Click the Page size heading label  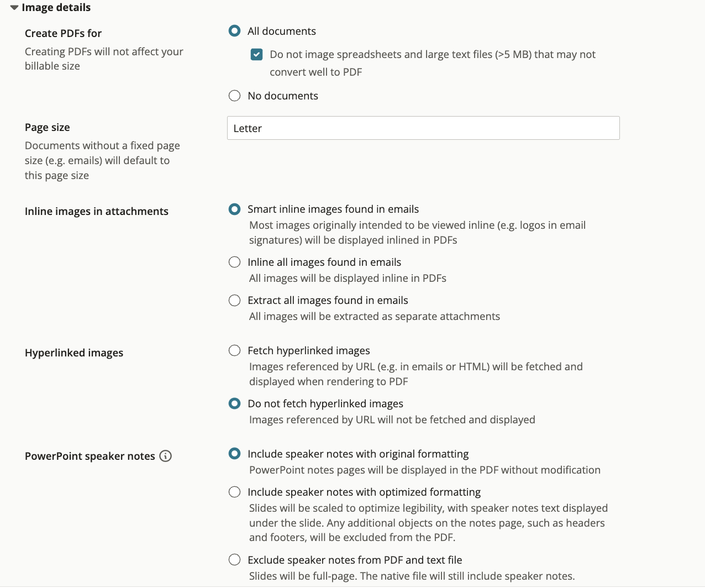coord(48,127)
